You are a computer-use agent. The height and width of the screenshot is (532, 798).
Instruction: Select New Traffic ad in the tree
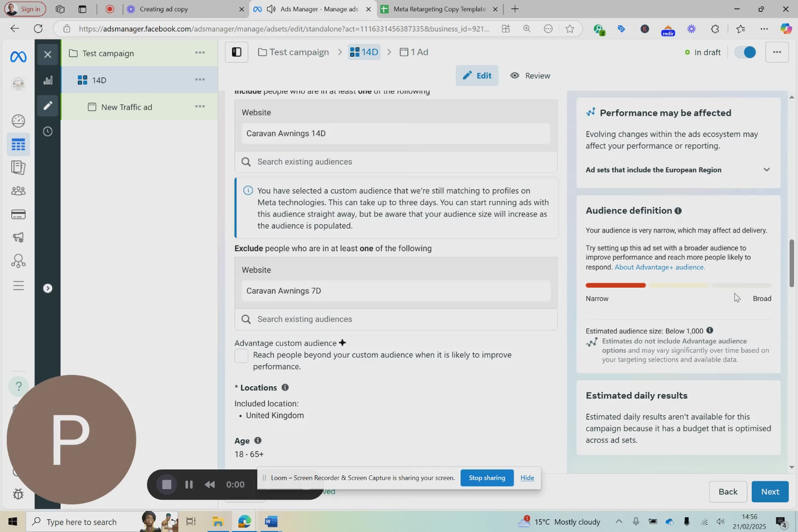click(x=127, y=107)
